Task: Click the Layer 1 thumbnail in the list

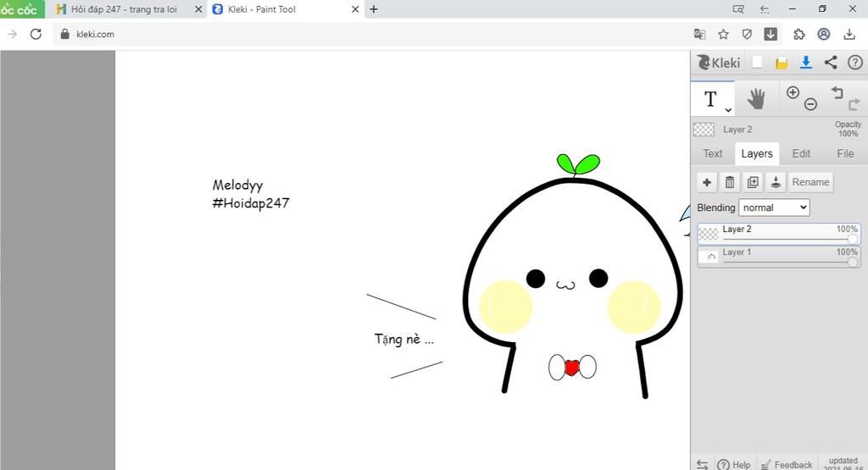Action: 709,257
